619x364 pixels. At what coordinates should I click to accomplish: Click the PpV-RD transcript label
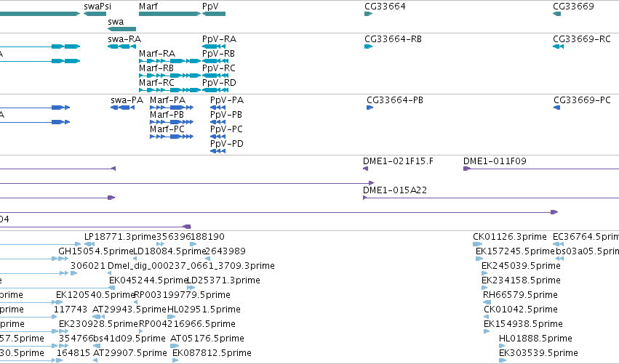pyautogui.click(x=219, y=83)
